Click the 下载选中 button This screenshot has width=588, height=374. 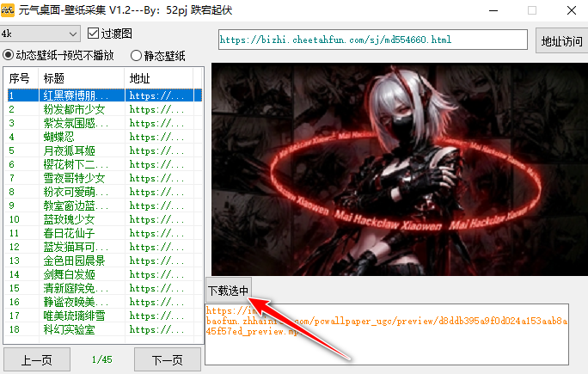point(228,290)
